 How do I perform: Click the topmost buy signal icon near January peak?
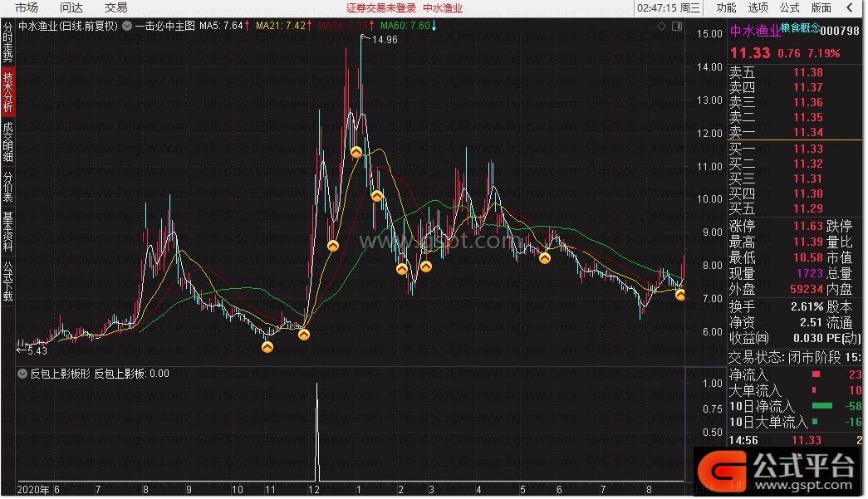pyautogui.click(x=356, y=152)
